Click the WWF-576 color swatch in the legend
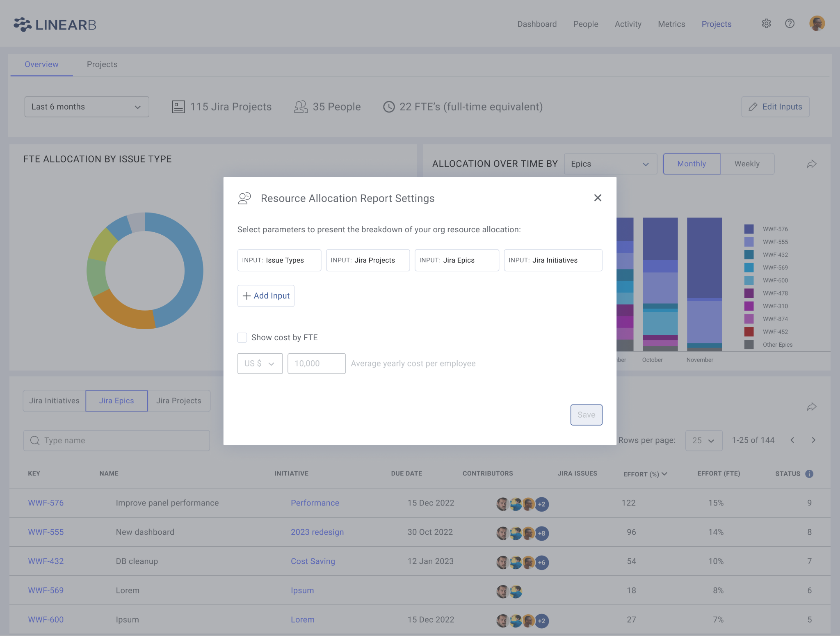Image resolution: width=840 pixels, height=636 pixels. point(749,229)
